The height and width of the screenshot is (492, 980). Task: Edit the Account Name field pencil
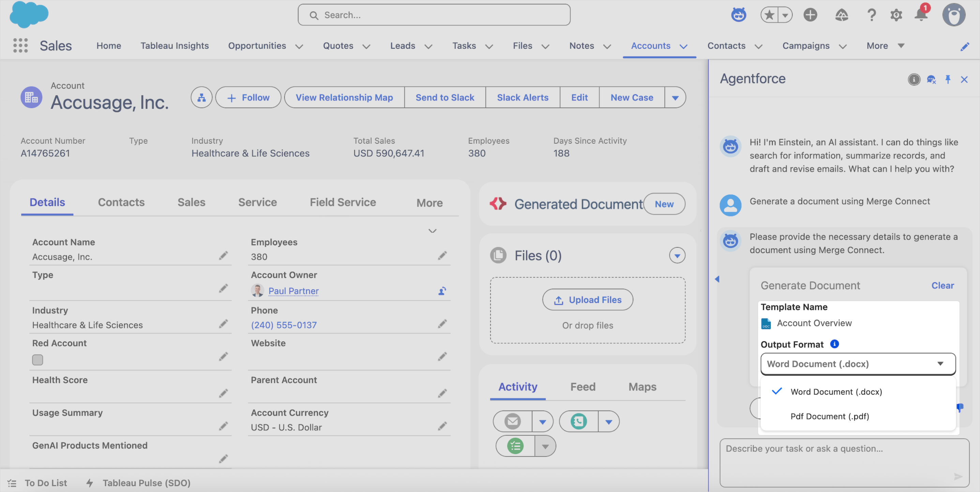coord(223,255)
